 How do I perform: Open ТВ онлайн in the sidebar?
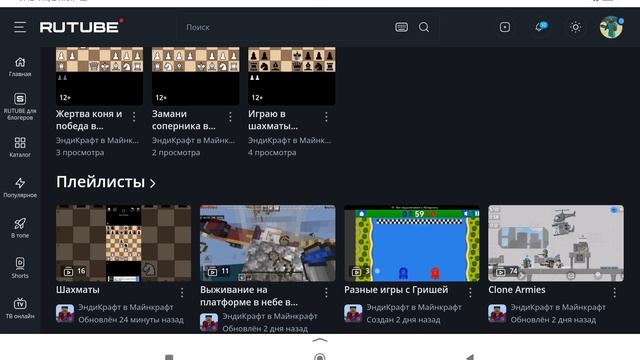(20, 308)
